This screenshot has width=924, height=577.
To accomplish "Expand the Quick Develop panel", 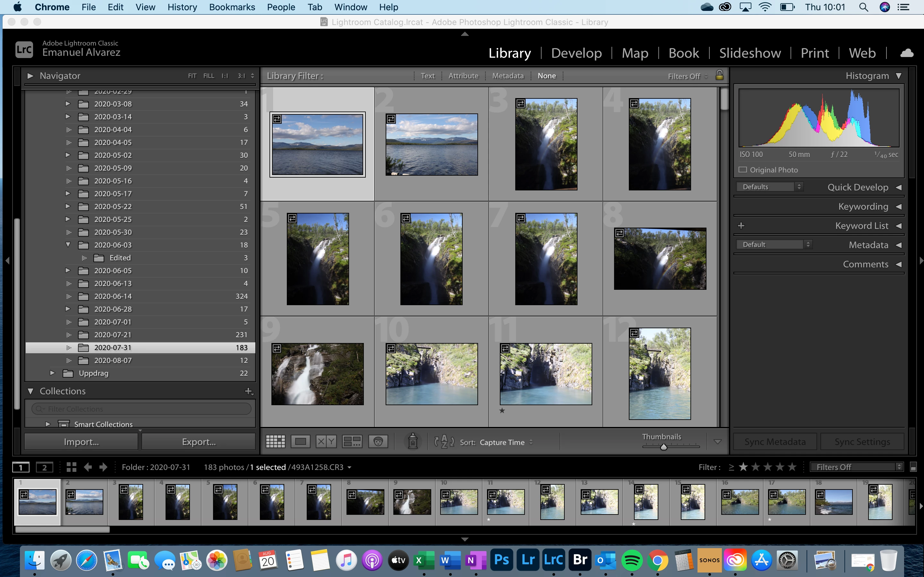I will 898,188.
